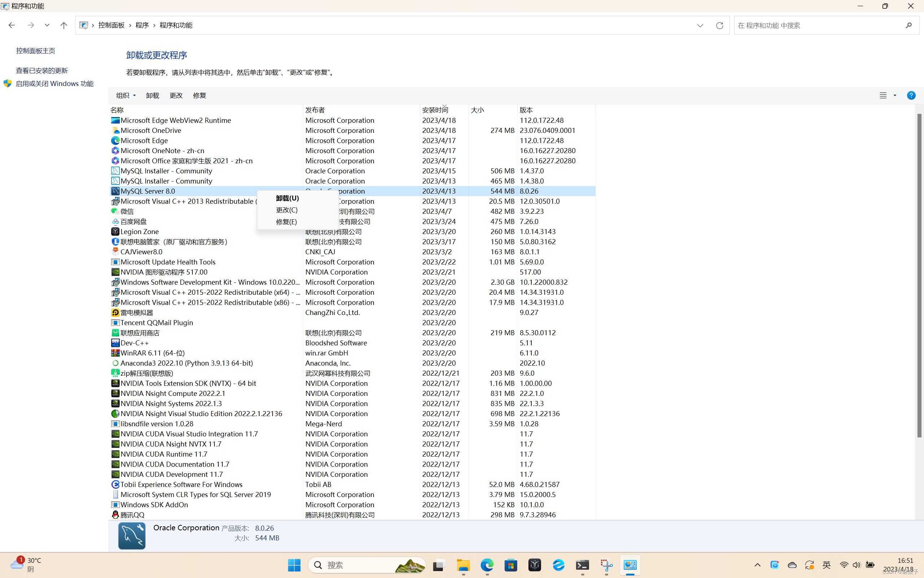Click the 修复 toolbar button
924x578 pixels.
(199, 96)
